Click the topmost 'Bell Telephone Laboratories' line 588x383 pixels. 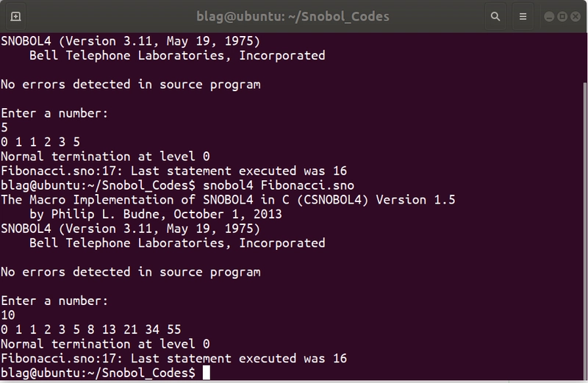(x=176, y=55)
